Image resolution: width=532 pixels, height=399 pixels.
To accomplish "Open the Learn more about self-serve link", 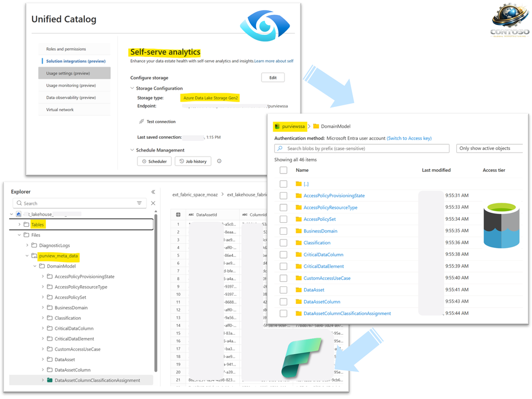I will click(x=274, y=61).
